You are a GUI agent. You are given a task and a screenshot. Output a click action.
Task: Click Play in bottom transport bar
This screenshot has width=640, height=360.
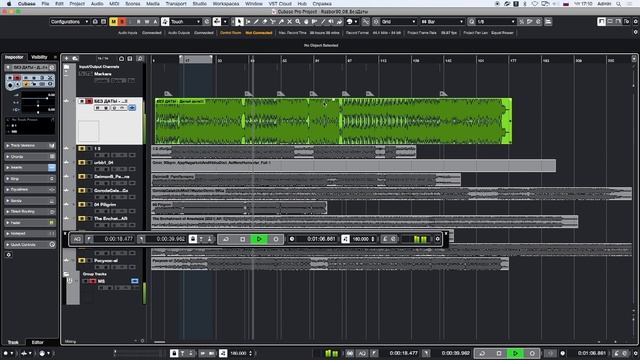[515, 353]
